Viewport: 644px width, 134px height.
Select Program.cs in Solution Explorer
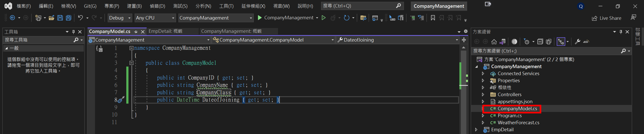coord(509,116)
